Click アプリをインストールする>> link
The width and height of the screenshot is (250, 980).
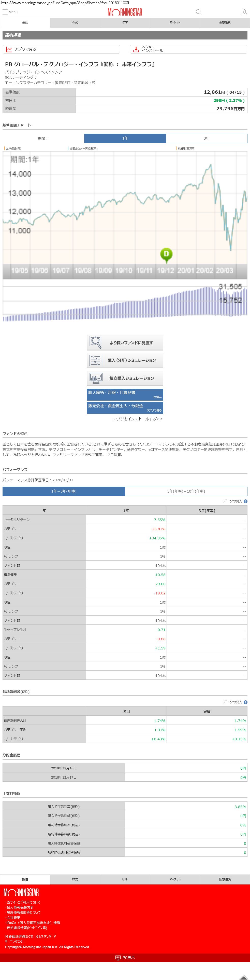(138, 419)
